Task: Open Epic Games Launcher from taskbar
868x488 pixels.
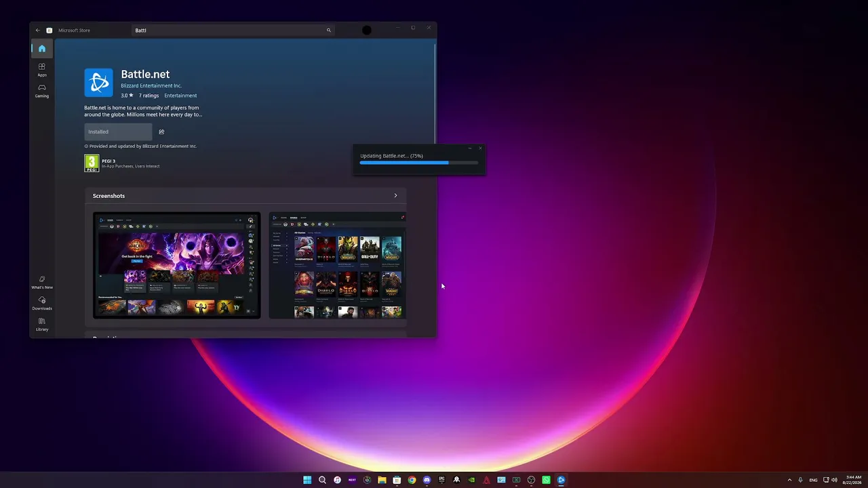Action: pyautogui.click(x=441, y=480)
